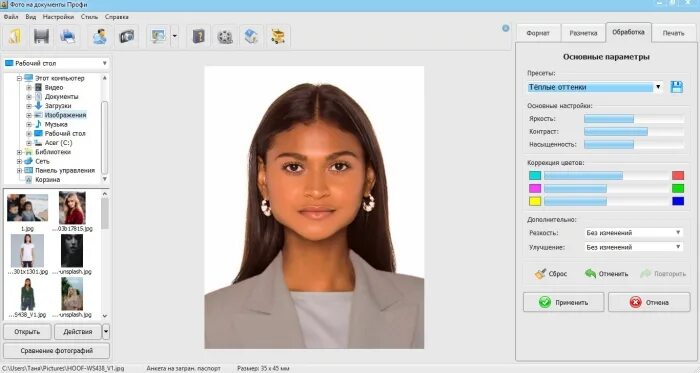700x373 pixels.
Task: Expand the Библиотеки tree node
Action: point(19,152)
